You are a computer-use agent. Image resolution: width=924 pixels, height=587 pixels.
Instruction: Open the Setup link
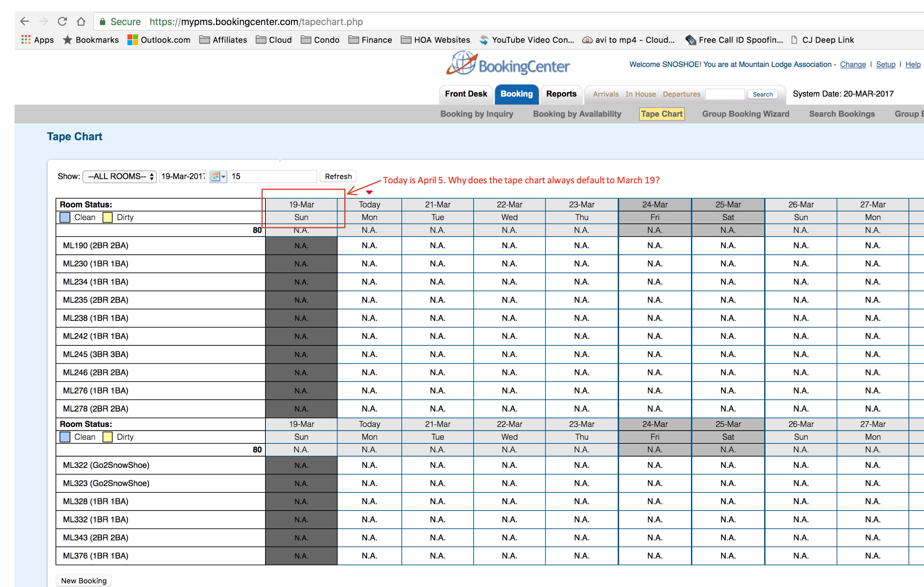coord(885,65)
